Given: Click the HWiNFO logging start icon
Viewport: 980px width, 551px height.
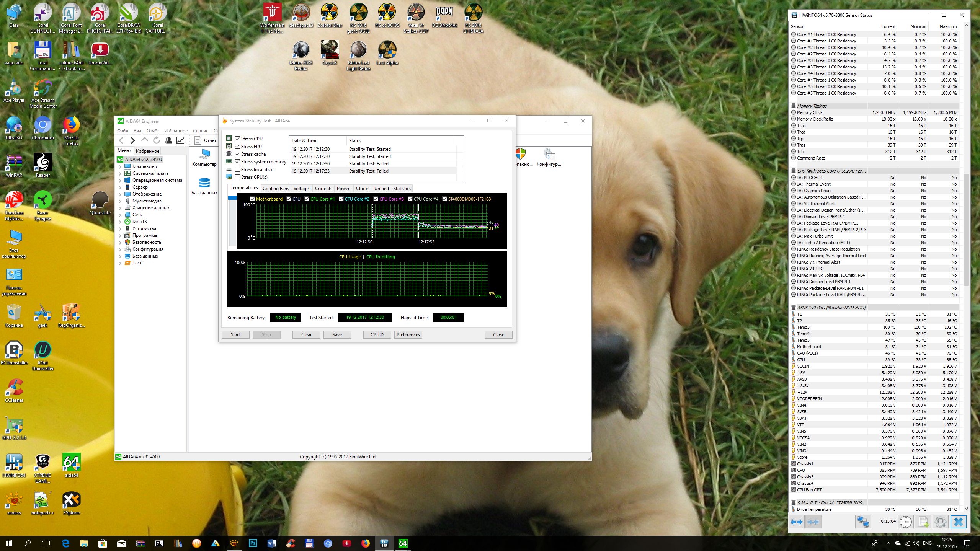Looking at the screenshot, I should click(923, 522).
